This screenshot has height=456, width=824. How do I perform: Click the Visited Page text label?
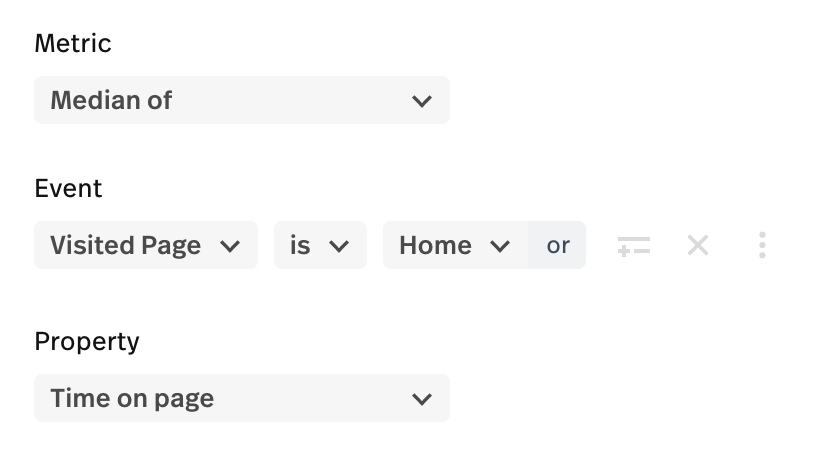pos(126,245)
